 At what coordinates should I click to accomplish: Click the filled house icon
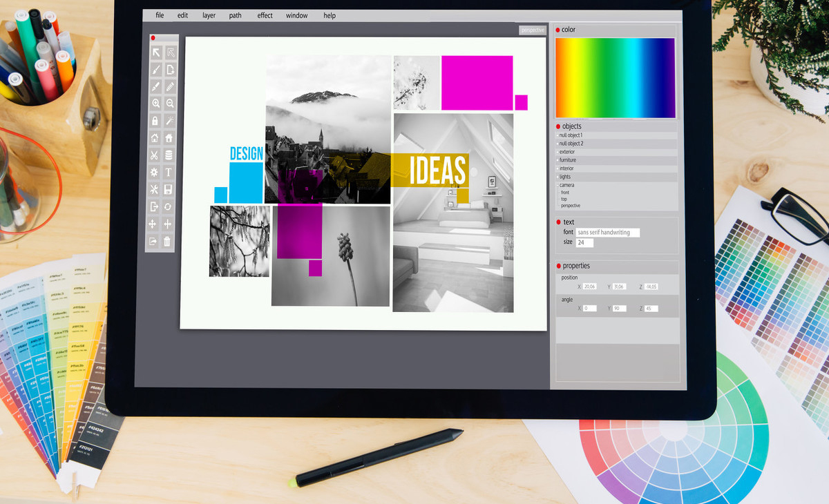(x=170, y=138)
